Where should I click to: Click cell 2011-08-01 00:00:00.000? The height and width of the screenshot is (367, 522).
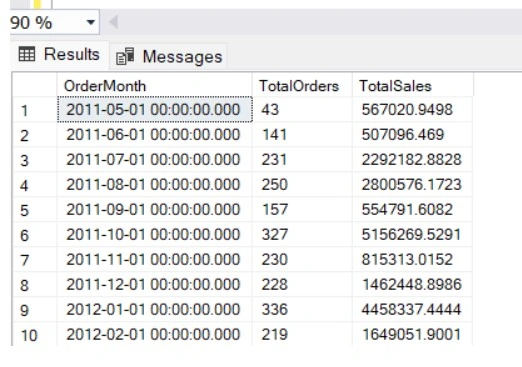click(155, 185)
